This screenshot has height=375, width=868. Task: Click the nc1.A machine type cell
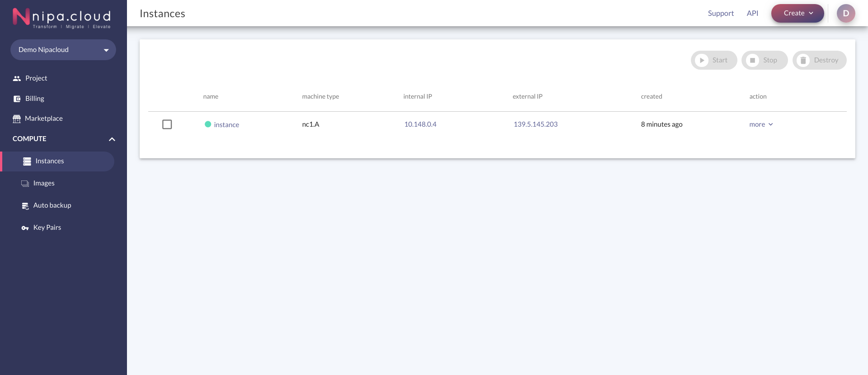click(x=310, y=124)
